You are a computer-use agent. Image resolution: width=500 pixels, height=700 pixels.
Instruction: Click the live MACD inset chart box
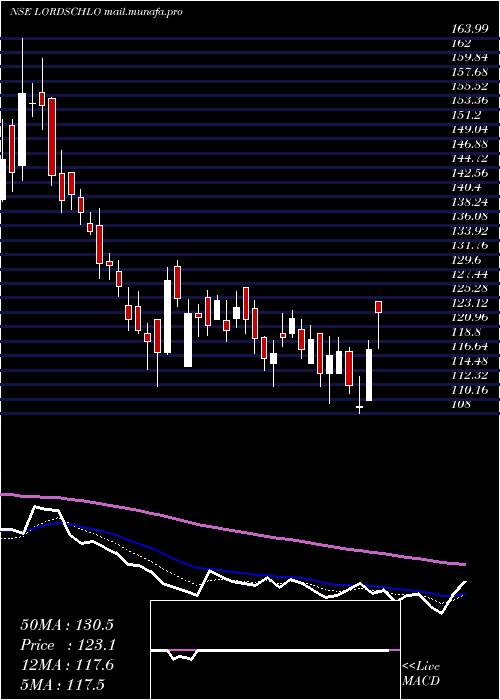point(275,650)
